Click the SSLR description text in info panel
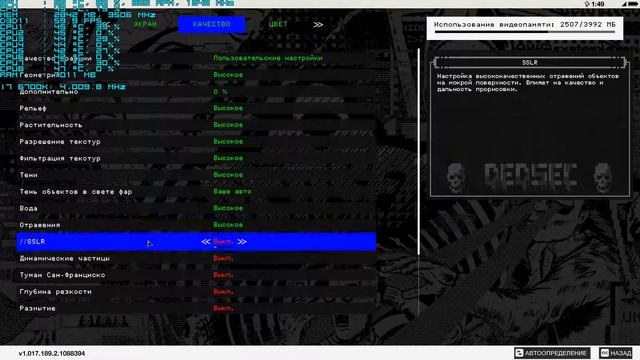This screenshot has height=360, width=640. pos(528,83)
